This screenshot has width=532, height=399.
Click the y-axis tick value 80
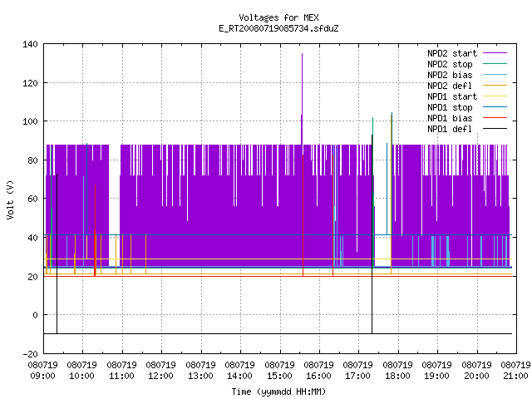coord(32,160)
